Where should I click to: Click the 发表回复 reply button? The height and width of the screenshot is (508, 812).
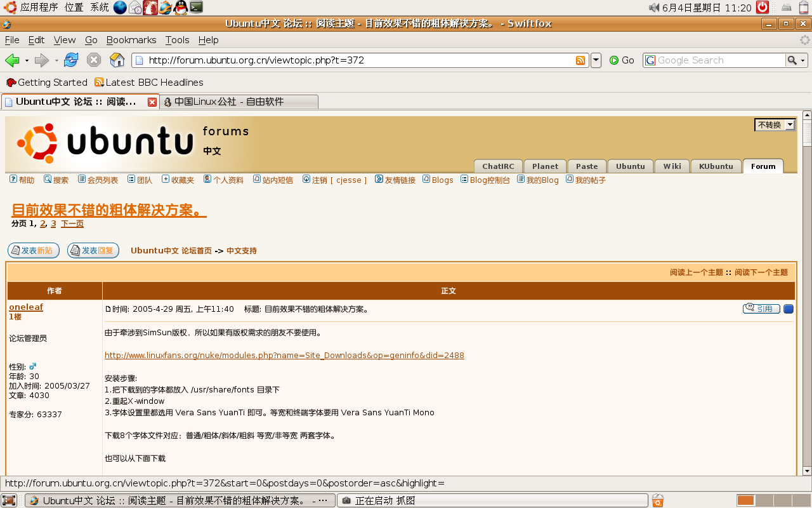[x=93, y=251]
